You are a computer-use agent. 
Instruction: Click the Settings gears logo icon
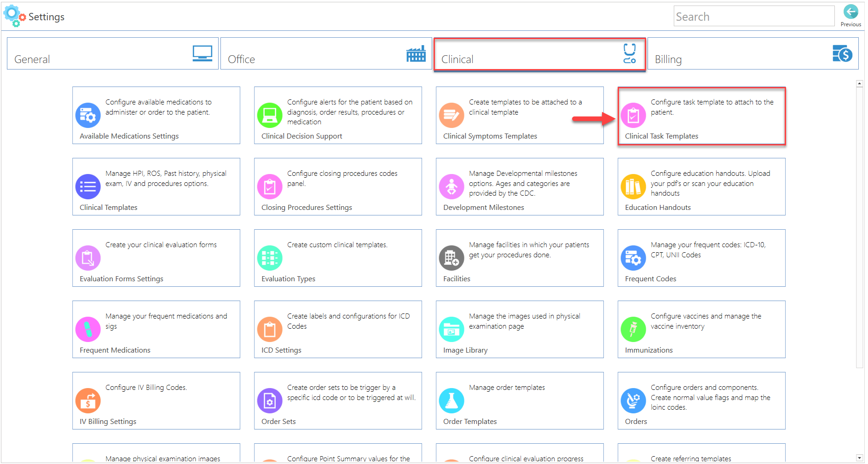(14, 16)
